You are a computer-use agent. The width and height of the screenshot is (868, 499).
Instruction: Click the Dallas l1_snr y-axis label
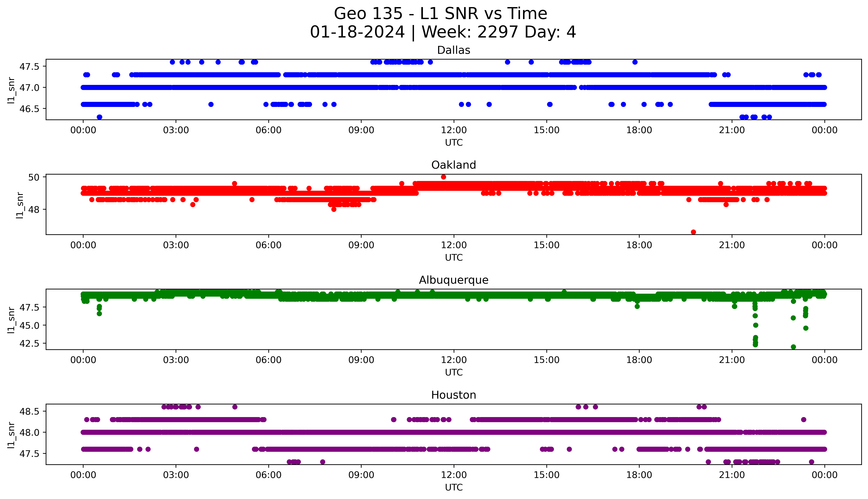click(11, 90)
